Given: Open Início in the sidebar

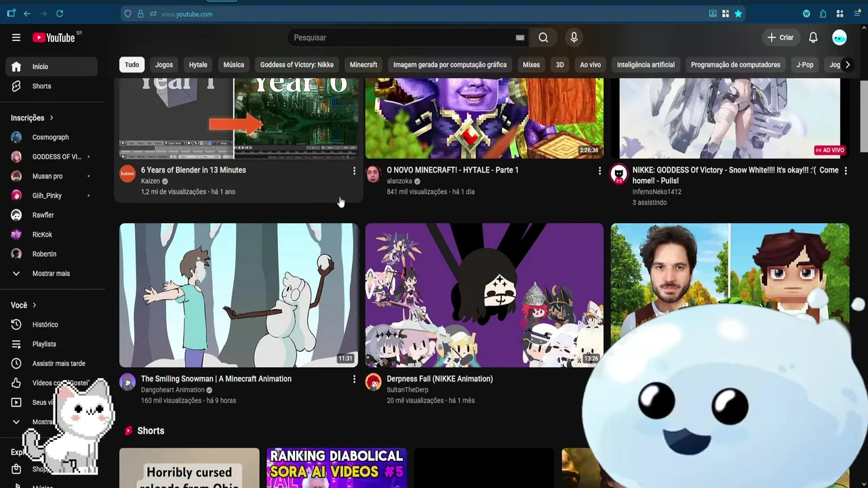Looking at the screenshot, I should pos(52,66).
